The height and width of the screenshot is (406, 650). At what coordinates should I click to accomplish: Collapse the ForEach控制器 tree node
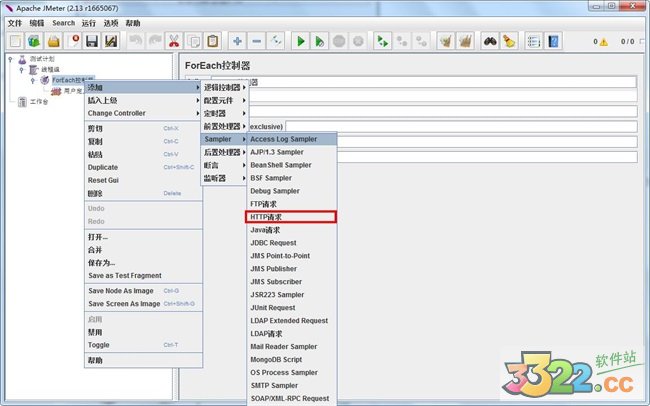(x=33, y=80)
